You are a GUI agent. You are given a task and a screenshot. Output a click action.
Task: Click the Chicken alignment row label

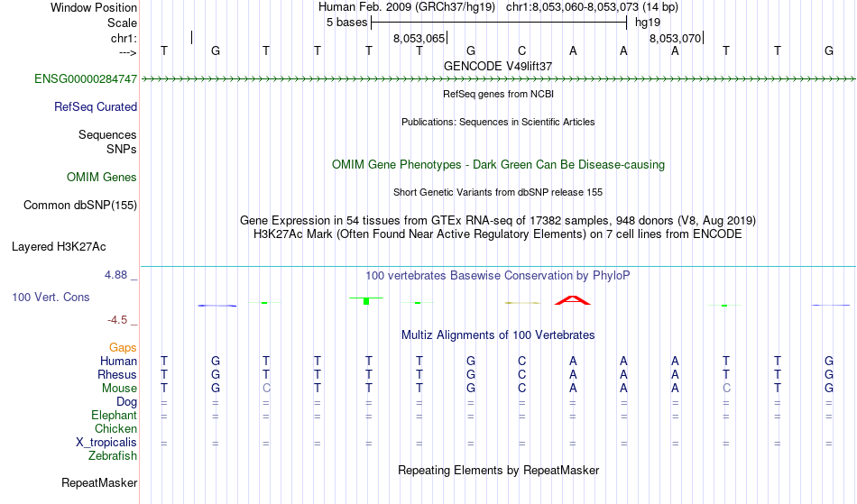pos(115,429)
